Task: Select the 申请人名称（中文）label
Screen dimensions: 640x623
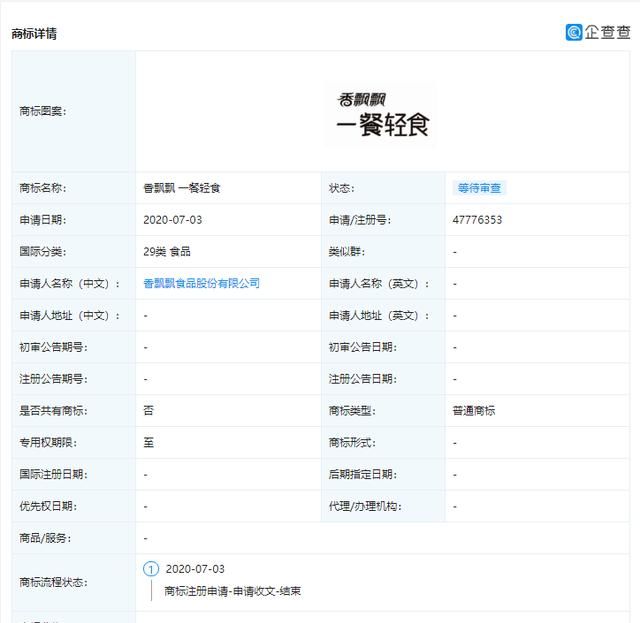Action: click(70, 283)
